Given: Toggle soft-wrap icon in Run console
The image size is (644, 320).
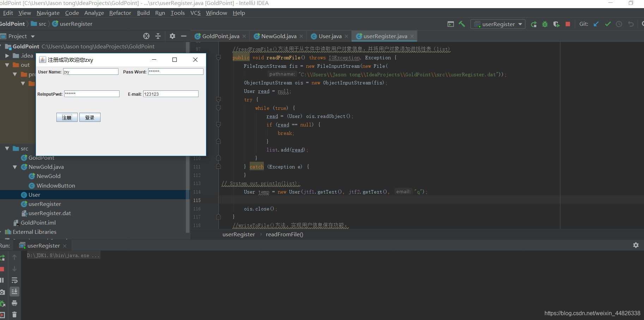Looking at the screenshot, I should click(x=14, y=280).
